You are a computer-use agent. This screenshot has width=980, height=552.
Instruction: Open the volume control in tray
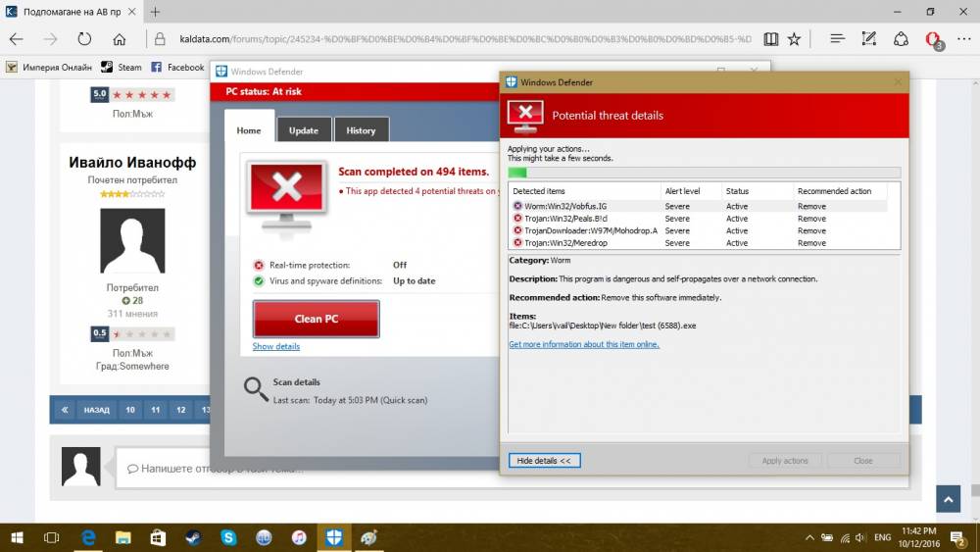(860, 537)
